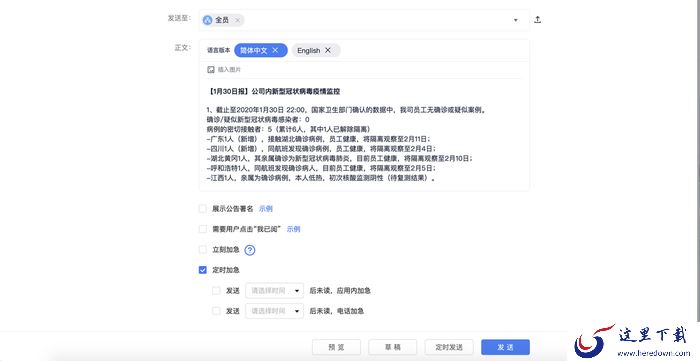Expand the 发送至 recipient dropdown arrow
The image size is (700, 361).
pyautogui.click(x=516, y=20)
